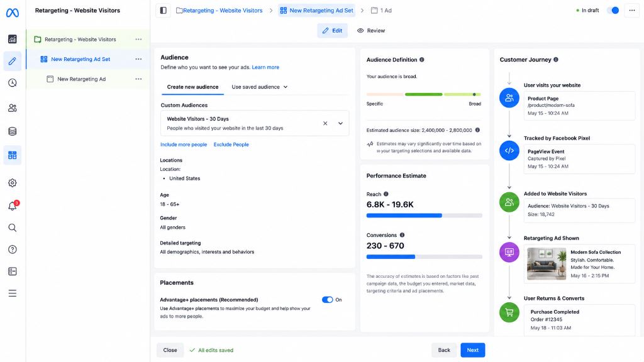The image size is (644, 362).
Task: Click the Learn more link
Action: [265, 67]
